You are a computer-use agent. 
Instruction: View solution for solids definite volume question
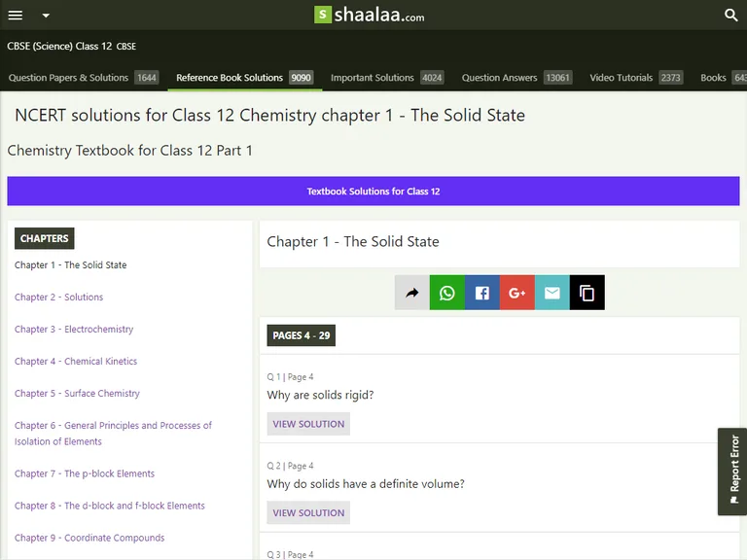point(308,513)
